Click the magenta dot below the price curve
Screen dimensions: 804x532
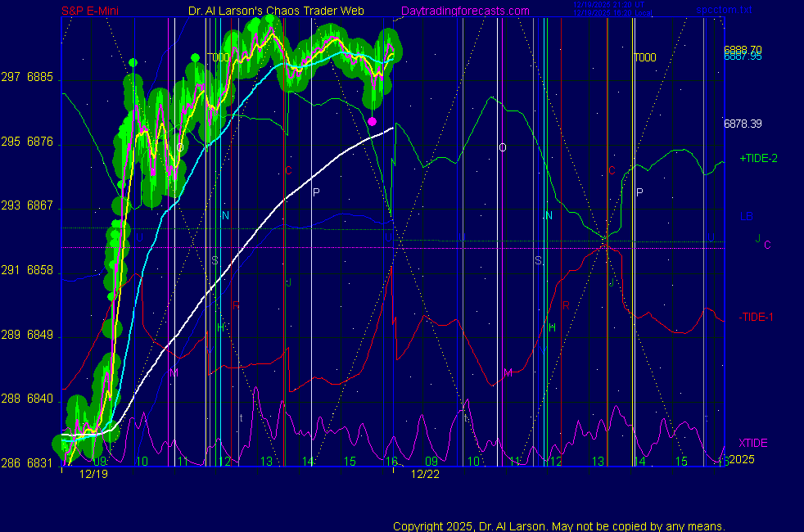[x=373, y=121]
